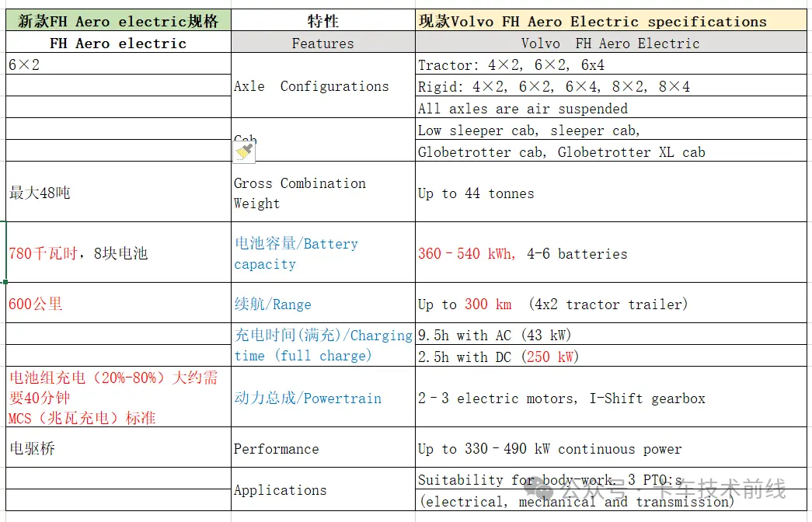812x522 pixels.
Task: Select the '特性' header cell
Action: pyautogui.click(x=323, y=21)
